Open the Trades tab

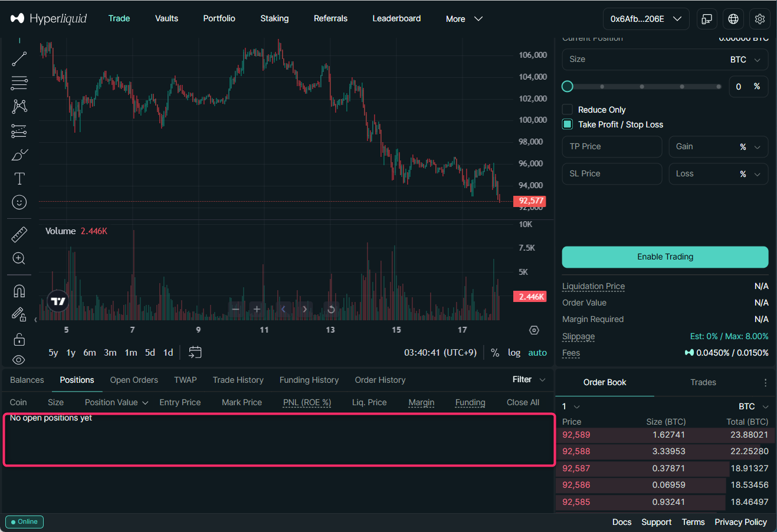703,382
